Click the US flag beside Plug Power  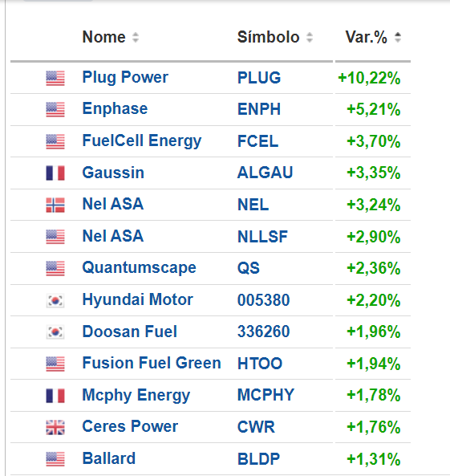55,79
